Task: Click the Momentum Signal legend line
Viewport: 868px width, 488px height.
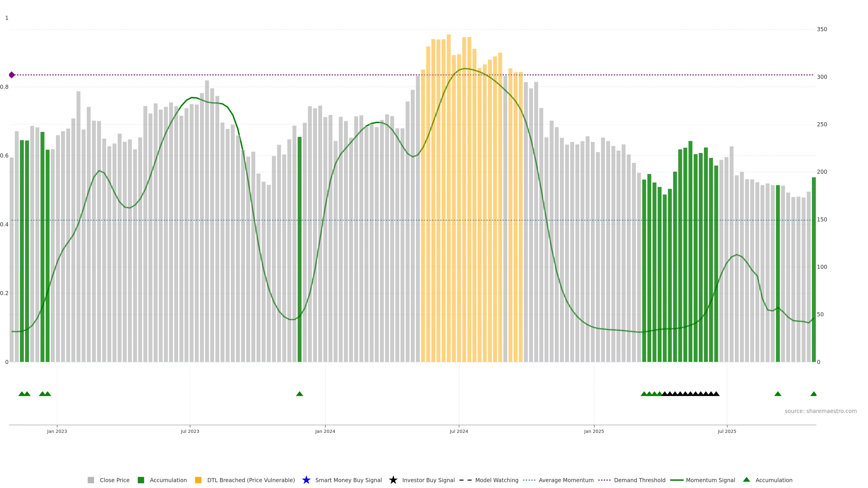Action: [677, 480]
